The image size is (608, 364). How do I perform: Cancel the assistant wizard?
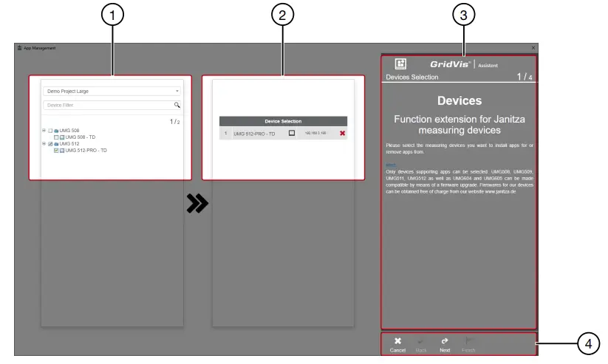(x=397, y=345)
